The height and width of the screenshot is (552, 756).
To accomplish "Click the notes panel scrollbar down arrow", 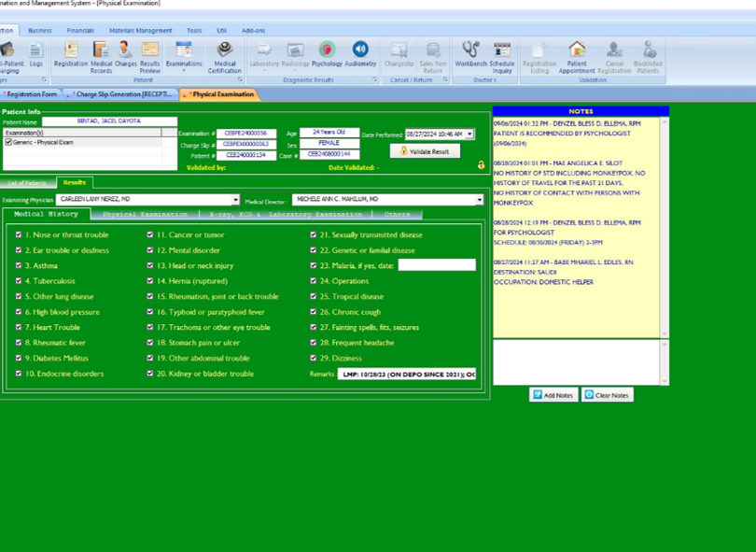I will point(665,333).
